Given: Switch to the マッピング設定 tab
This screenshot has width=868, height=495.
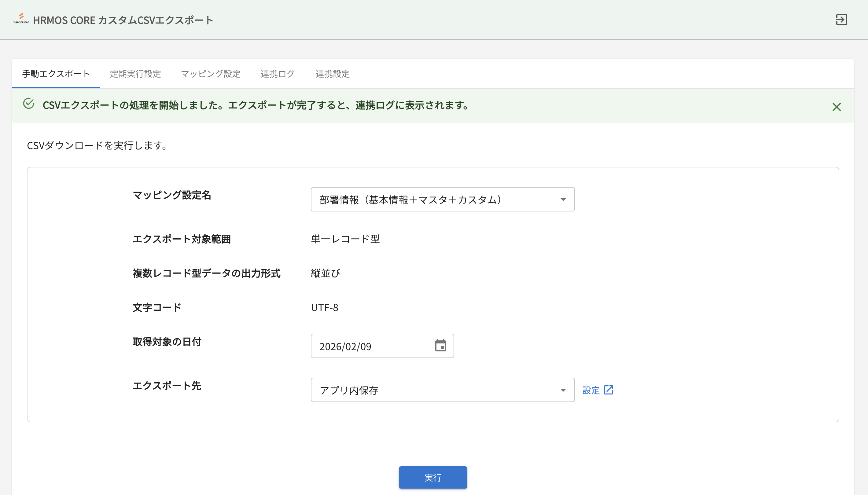Looking at the screenshot, I should pyautogui.click(x=211, y=74).
